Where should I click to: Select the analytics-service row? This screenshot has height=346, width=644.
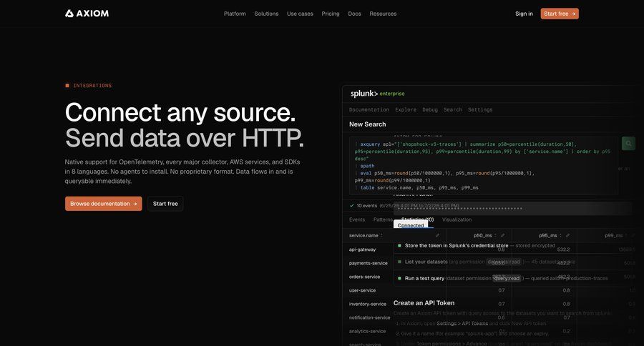[x=368, y=331]
